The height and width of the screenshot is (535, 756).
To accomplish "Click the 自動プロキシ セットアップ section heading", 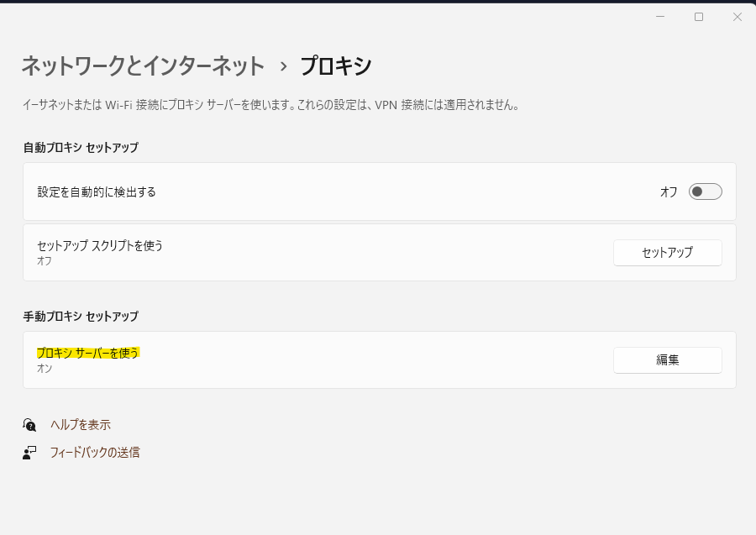I will click(x=81, y=147).
